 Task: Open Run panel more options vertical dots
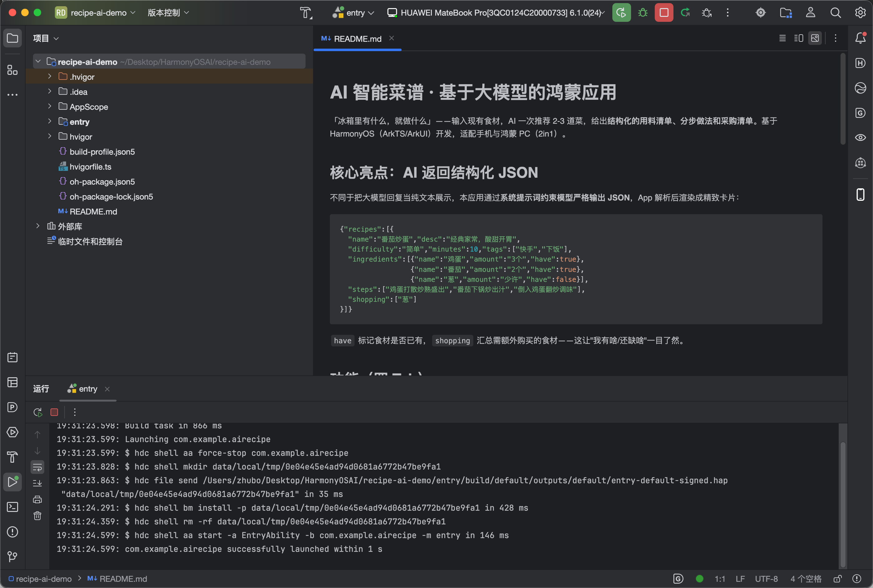(x=75, y=412)
